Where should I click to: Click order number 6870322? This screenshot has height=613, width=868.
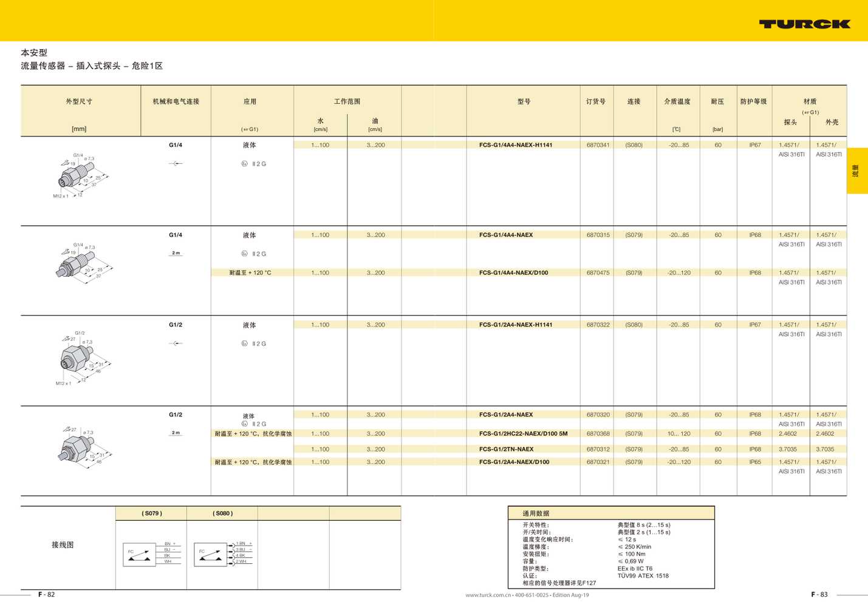click(598, 325)
